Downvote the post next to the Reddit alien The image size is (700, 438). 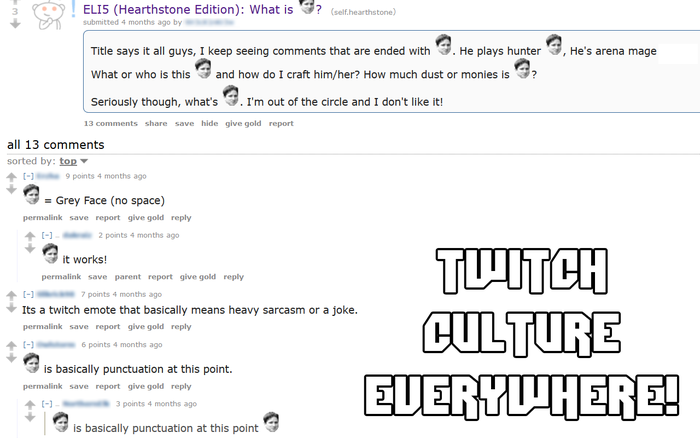(x=15, y=24)
